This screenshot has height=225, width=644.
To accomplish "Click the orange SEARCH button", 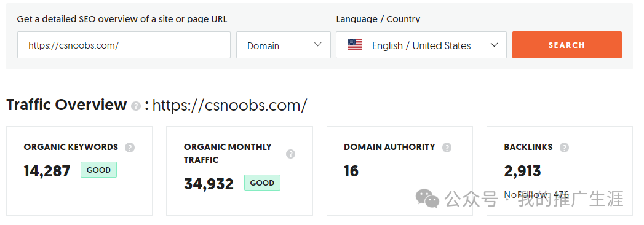I will point(566,45).
